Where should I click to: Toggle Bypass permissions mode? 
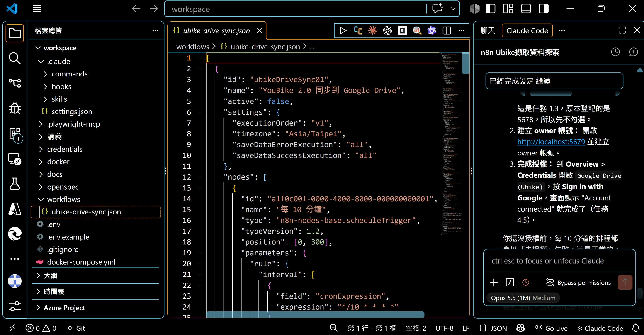click(x=578, y=283)
